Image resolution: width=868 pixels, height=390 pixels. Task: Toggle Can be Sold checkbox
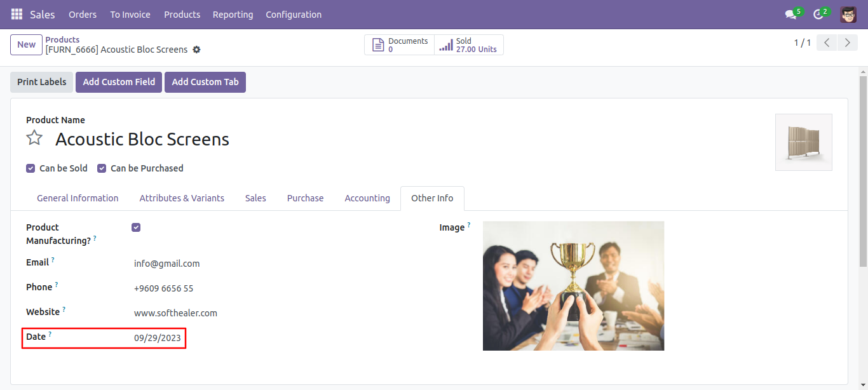click(x=31, y=168)
